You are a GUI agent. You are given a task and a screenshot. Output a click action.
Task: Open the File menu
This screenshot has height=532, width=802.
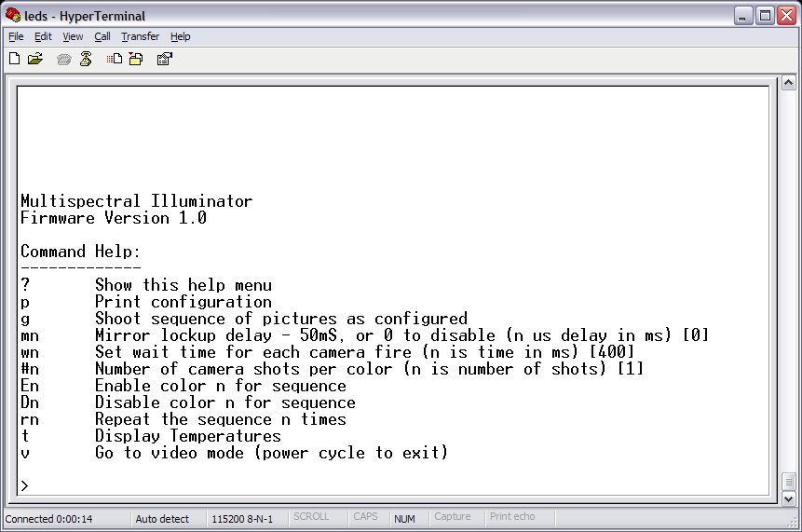[16, 36]
